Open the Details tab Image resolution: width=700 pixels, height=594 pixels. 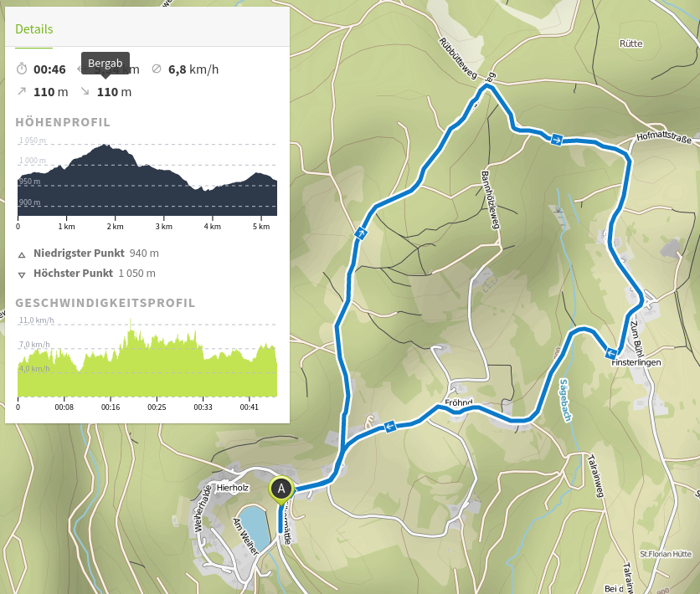click(x=34, y=29)
